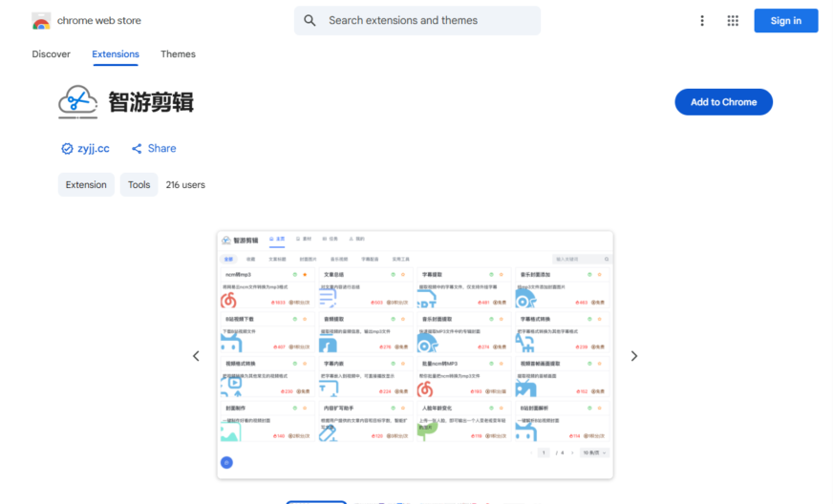Click the Add to Chrome button
833x504 pixels.
pos(723,102)
